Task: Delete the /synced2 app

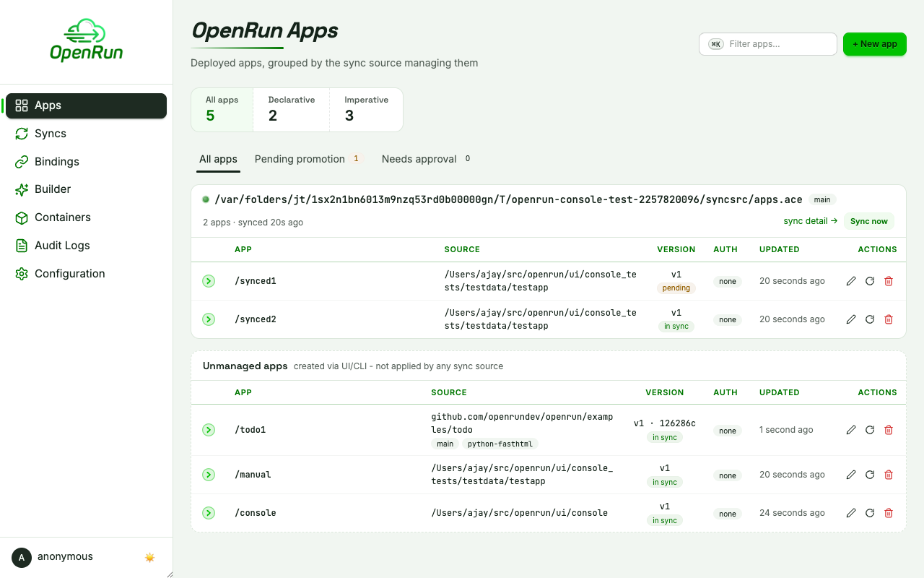Action: click(x=889, y=319)
